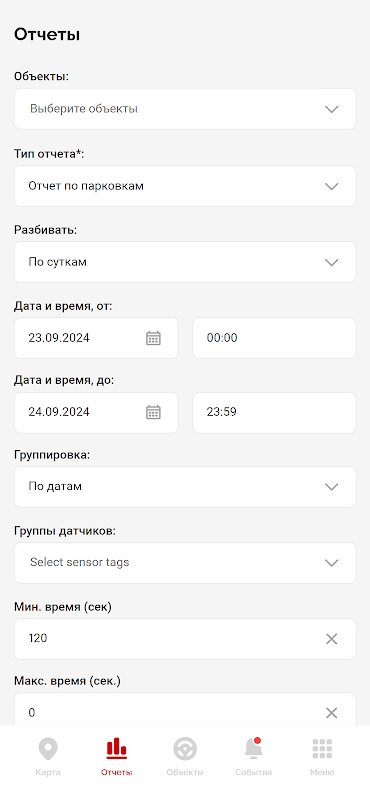The width and height of the screenshot is (370, 800).
Task: Clear the Мин. время value 120
Action: coord(332,639)
